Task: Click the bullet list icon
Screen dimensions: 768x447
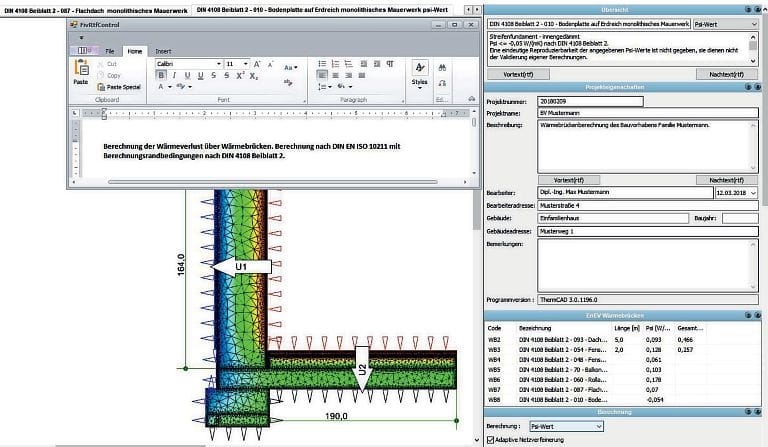Action: pyautogui.click(x=323, y=63)
